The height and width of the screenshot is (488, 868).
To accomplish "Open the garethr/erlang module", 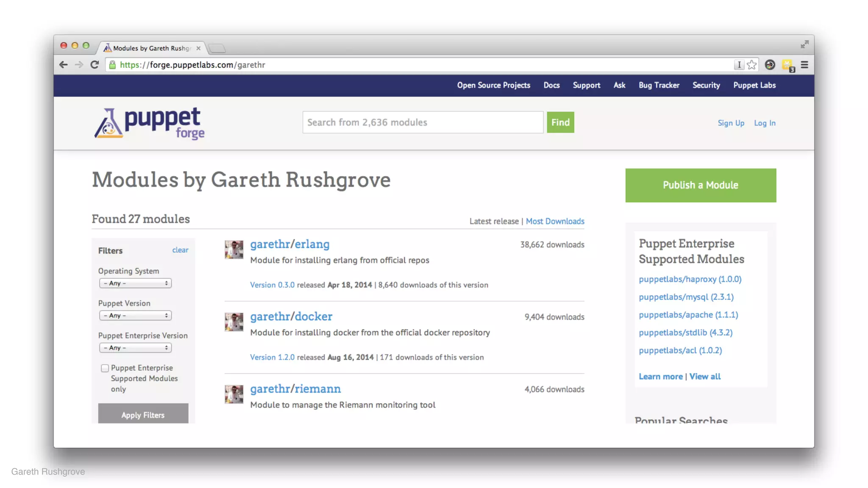I will pos(290,244).
